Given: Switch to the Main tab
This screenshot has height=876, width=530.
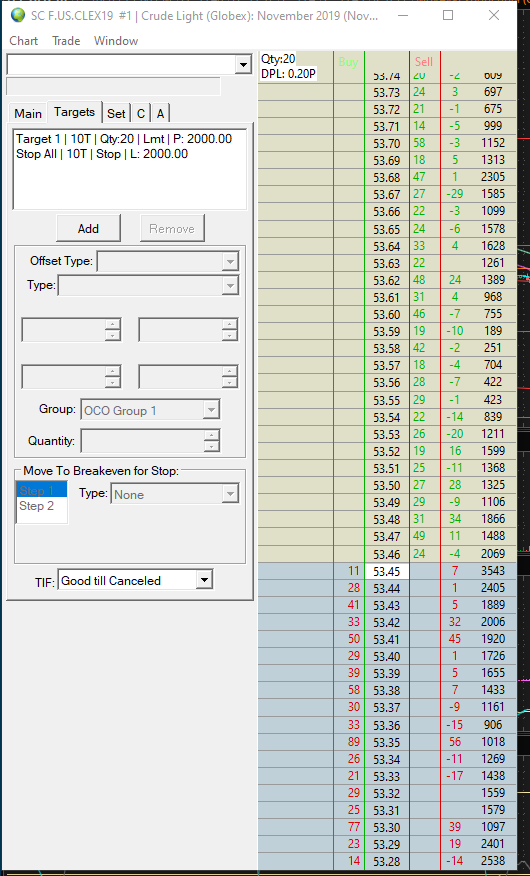Looking at the screenshot, I should pyautogui.click(x=28, y=113).
